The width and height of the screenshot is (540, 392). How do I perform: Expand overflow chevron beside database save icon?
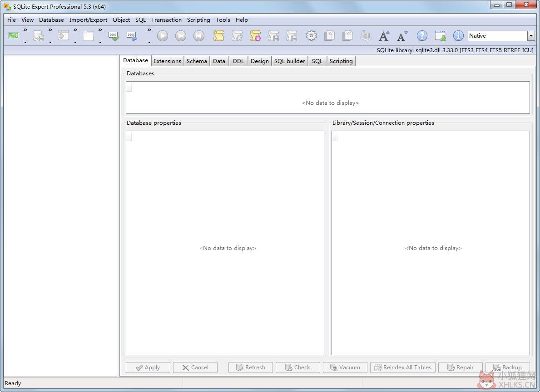click(50, 30)
